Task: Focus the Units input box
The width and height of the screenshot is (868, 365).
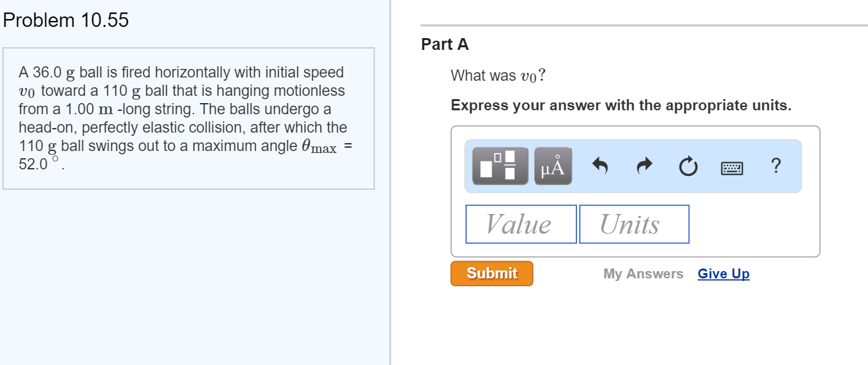Action: 634,225
